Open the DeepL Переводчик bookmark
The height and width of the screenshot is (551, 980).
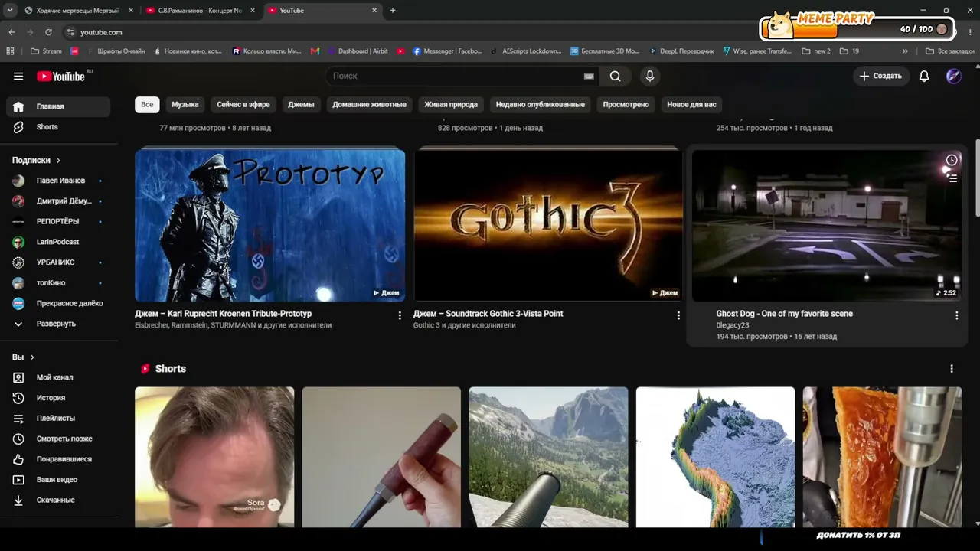(681, 51)
